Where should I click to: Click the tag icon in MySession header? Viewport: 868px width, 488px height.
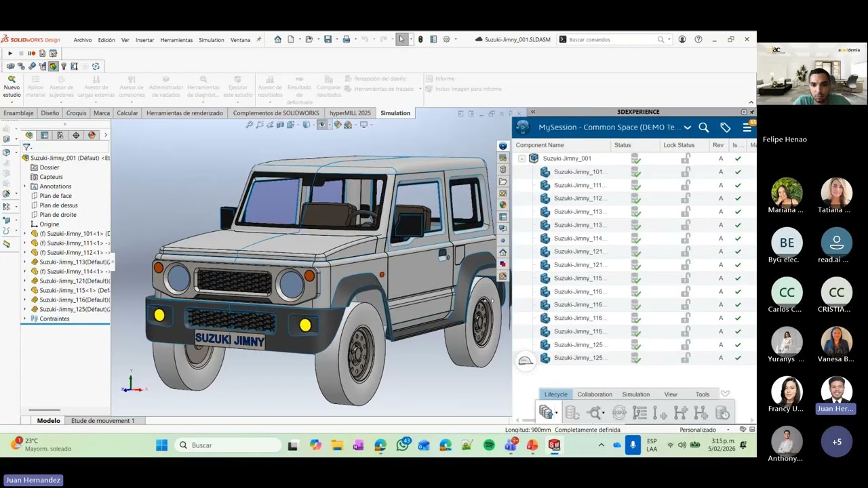[x=726, y=127]
